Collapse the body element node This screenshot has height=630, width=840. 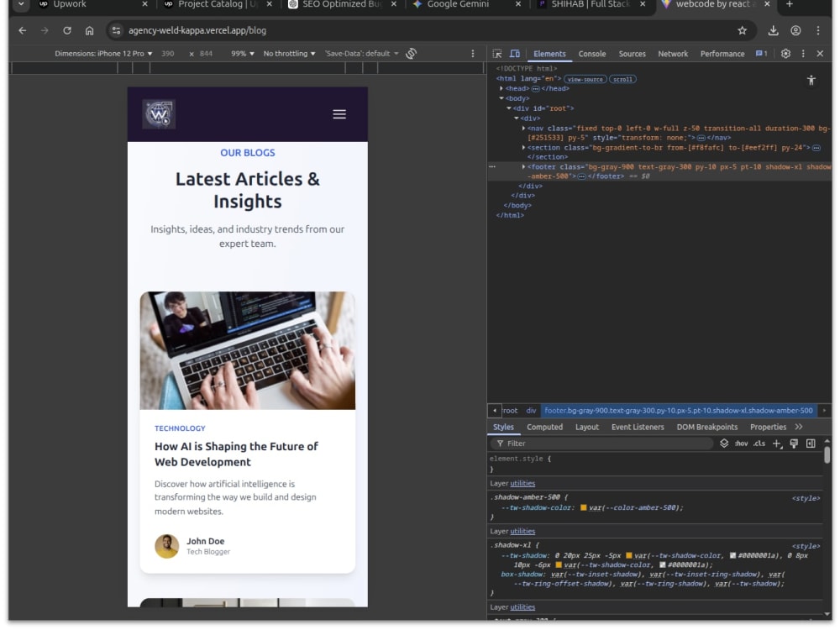[x=501, y=98]
